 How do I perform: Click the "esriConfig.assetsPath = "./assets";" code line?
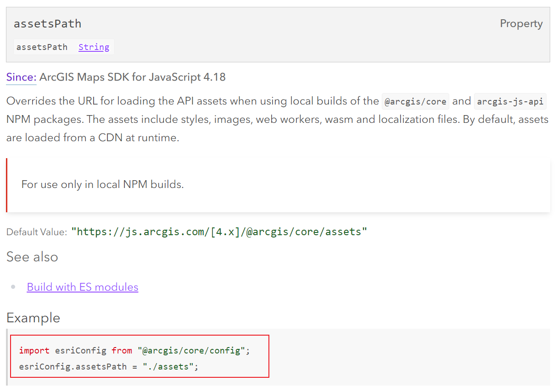click(x=109, y=367)
